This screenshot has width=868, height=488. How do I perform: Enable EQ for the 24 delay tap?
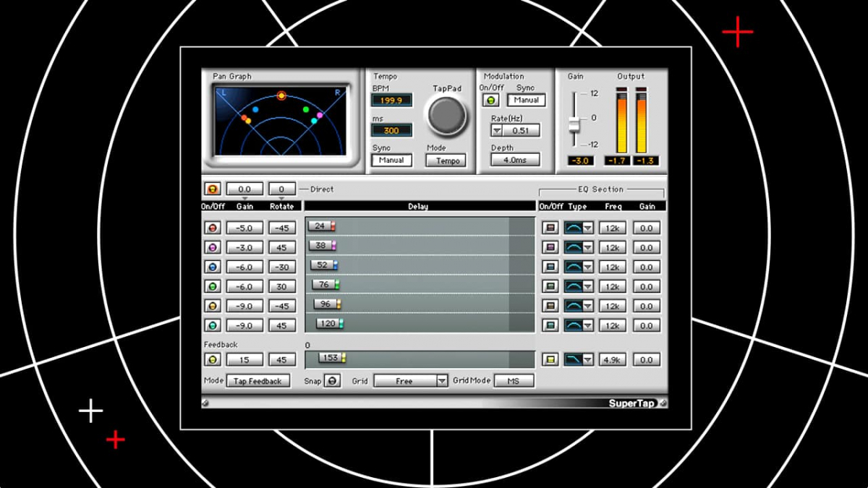coord(550,228)
